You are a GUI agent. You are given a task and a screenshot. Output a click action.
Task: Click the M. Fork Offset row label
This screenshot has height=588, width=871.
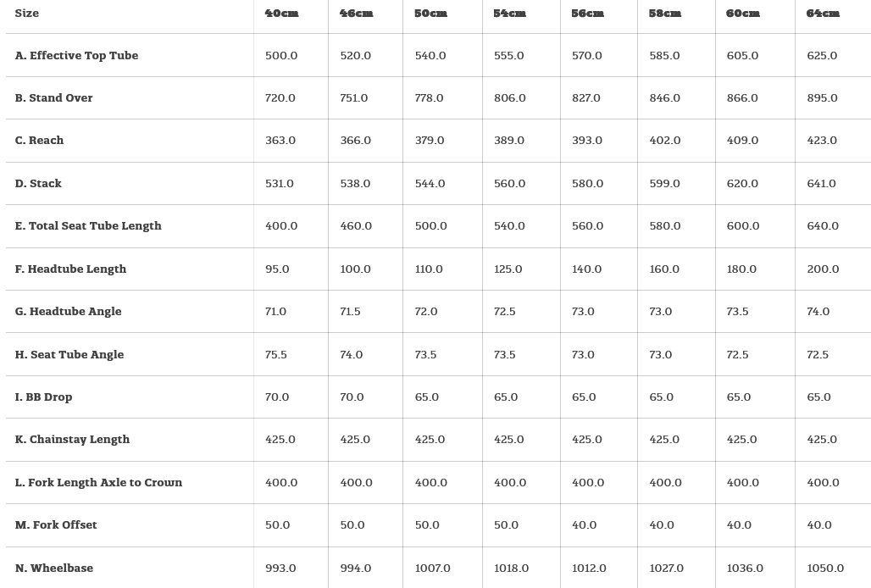coord(56,525)
